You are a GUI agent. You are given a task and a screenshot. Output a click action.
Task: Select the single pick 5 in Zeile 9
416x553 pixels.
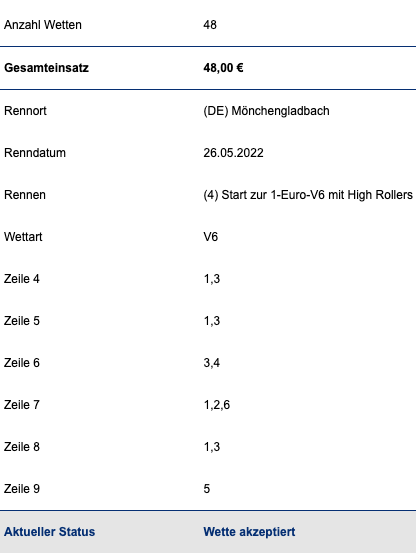point(207,489)
